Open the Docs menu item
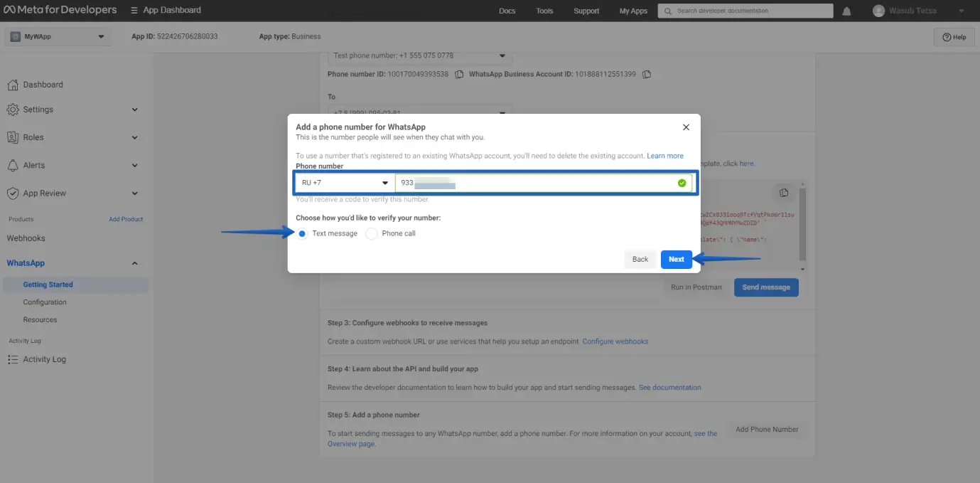The width and height of the screenshot is (980, 483). pyautogui.click(x=507, y=11)
